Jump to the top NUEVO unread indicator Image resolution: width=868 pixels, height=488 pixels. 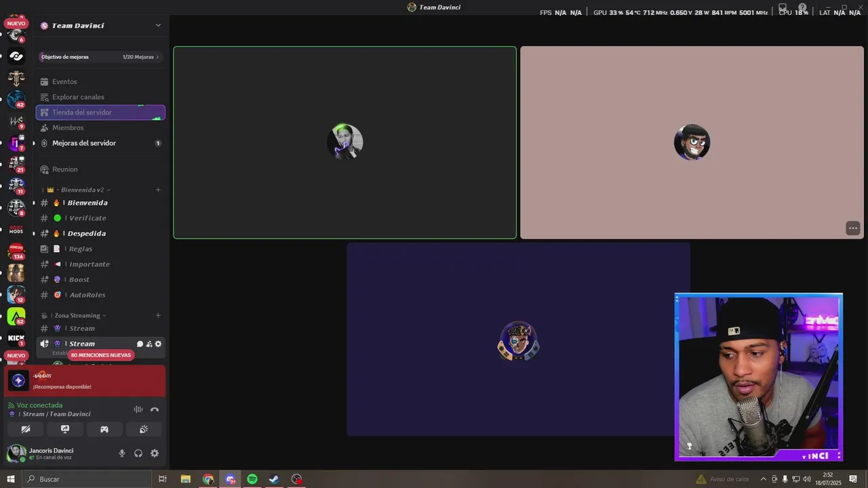point(16,24)
